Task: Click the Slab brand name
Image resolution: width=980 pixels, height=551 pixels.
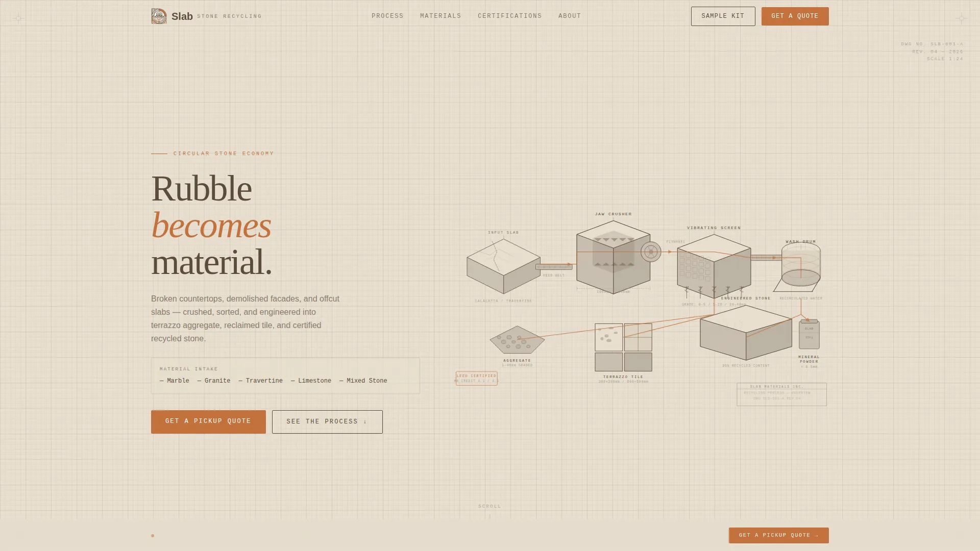Action: 182,16
